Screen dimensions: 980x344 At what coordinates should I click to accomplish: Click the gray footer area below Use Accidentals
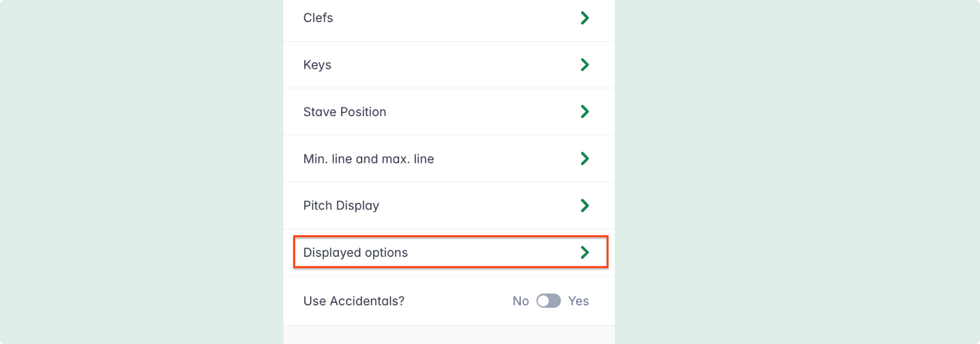pos(449,335)
